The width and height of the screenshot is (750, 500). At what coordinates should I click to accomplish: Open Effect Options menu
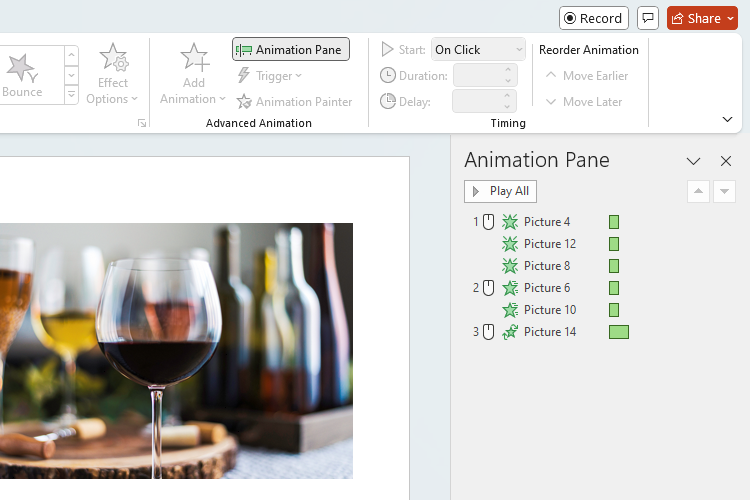point(112,75)
